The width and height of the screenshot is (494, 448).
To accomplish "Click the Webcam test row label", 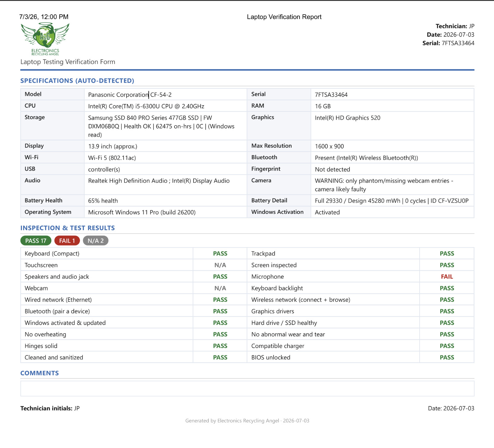I will tap(36, 288).
